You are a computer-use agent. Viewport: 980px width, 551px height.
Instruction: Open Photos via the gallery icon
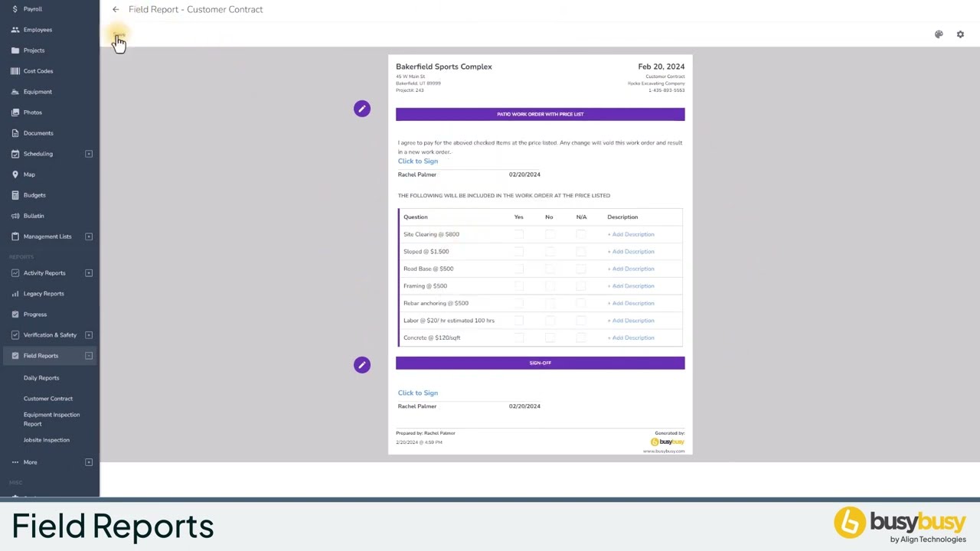click(15, 112)
